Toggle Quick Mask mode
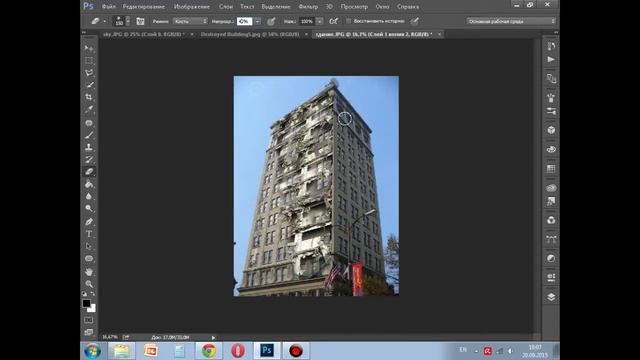Screen dimensions: 640x360 coord(89,320)
